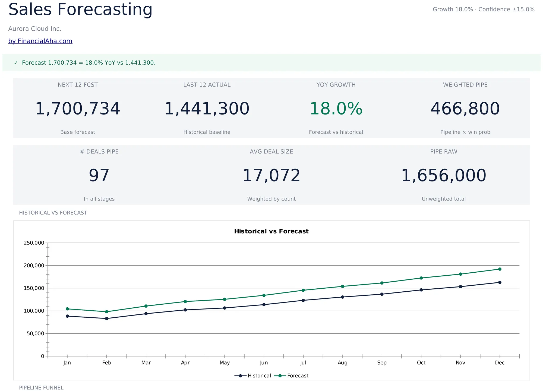543x392 pixels.
Task: Click the Sales Forecasting page title
Action: (x=80, y=10)
